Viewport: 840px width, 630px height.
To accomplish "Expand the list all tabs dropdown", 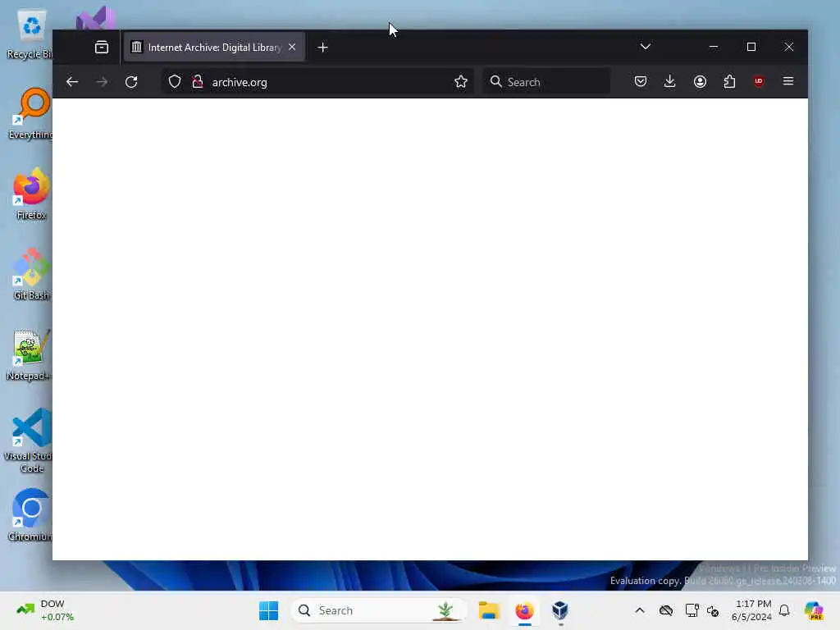I will 646,47.
